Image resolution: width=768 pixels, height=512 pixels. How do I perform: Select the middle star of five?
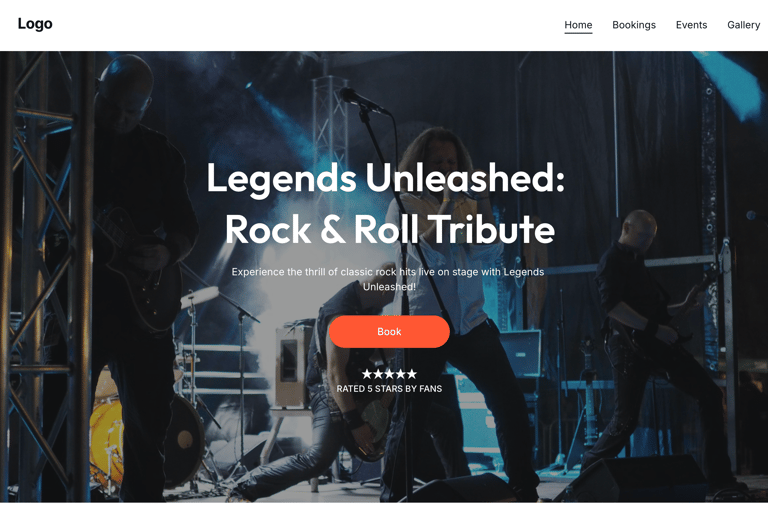(x=389, y=374)
